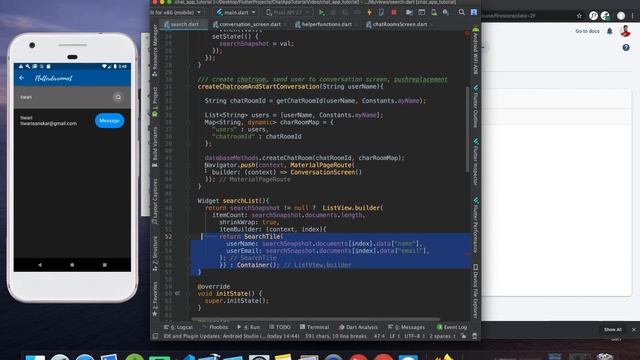
Task: Click Go to docs link in browser window
Action: 587,31
